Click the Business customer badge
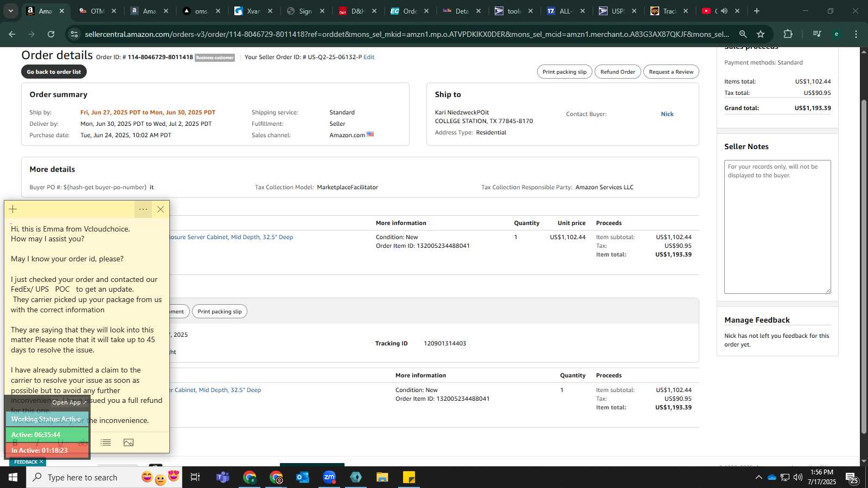The image size is (868, 488). point(215,57)
